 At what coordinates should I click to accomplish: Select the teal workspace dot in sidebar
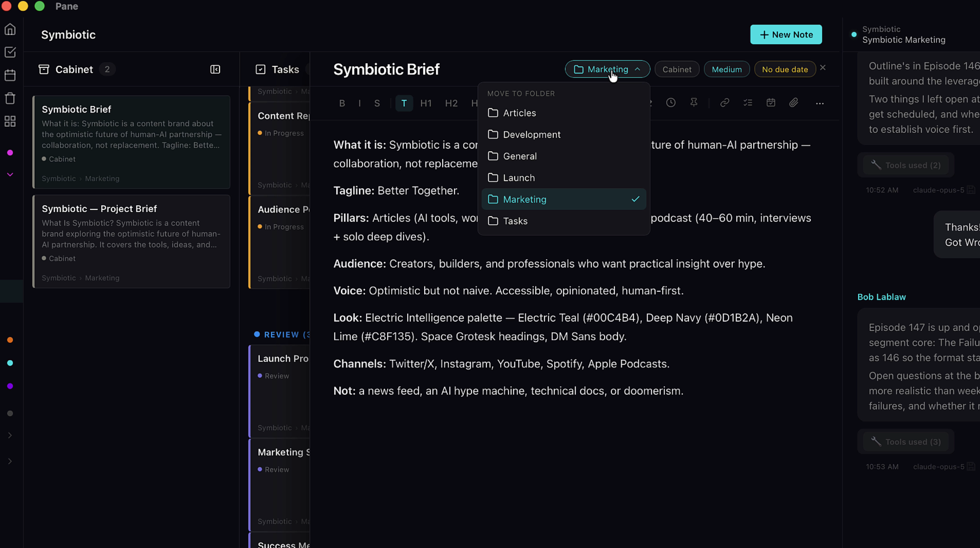pyautogui.click(x=10, y=363)
